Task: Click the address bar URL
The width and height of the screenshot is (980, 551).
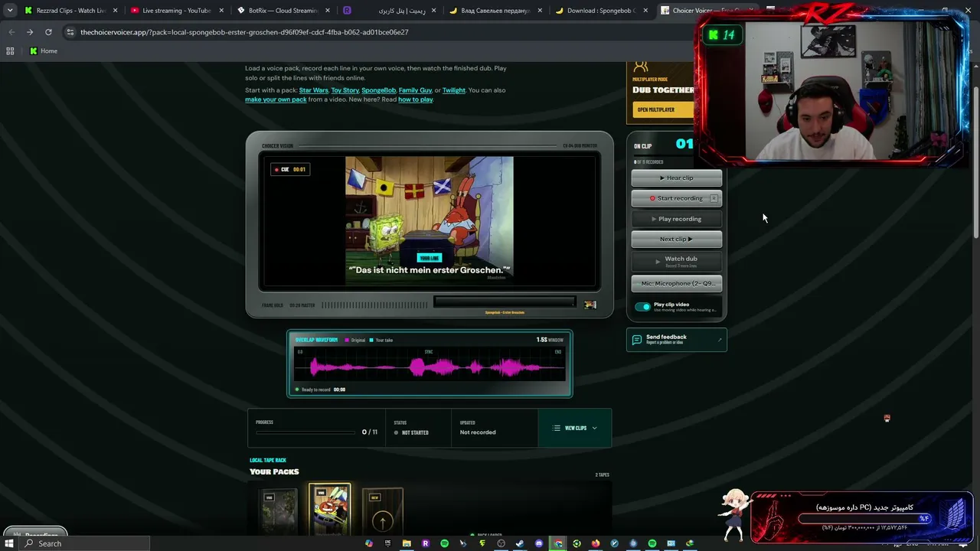Action: tap(244, 32)
